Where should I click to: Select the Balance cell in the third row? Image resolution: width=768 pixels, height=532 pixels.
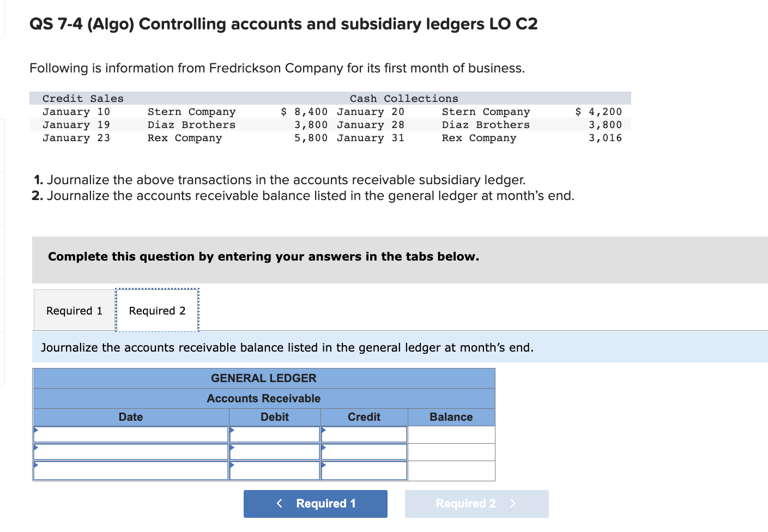click(x=451, y=470)
